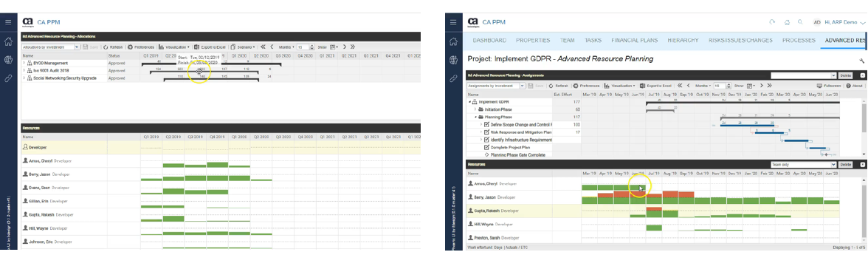Click the wrench icon beside the project title
This screenshot has width=868, height=269.
click(x=862, y=60)
